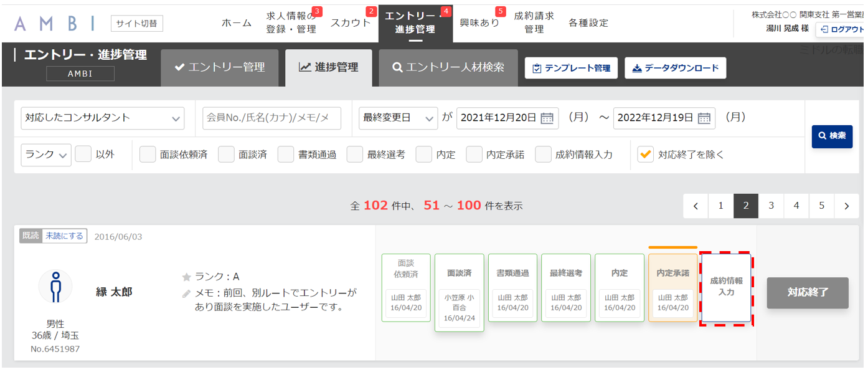Tick the 内定承諾 checkbox
The height and width of the screenshot is (372, 868).
(474, 154)
